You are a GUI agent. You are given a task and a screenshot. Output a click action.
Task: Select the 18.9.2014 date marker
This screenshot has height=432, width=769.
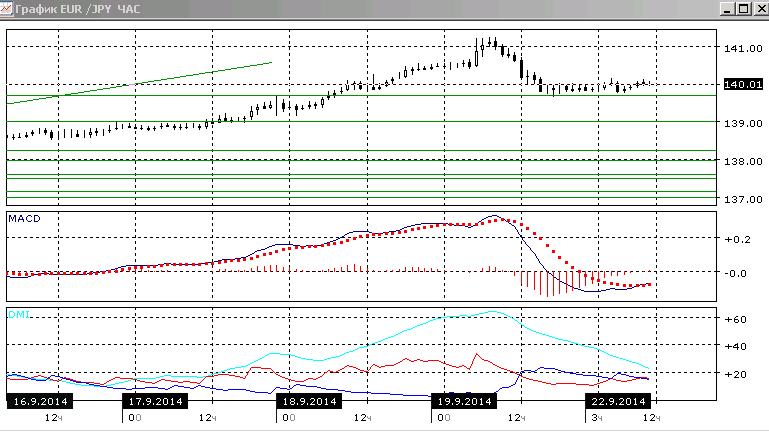309,401
